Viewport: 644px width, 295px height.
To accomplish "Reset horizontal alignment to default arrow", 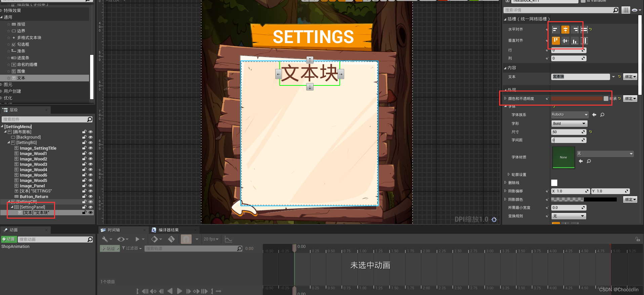I will [x=591, y=29].
